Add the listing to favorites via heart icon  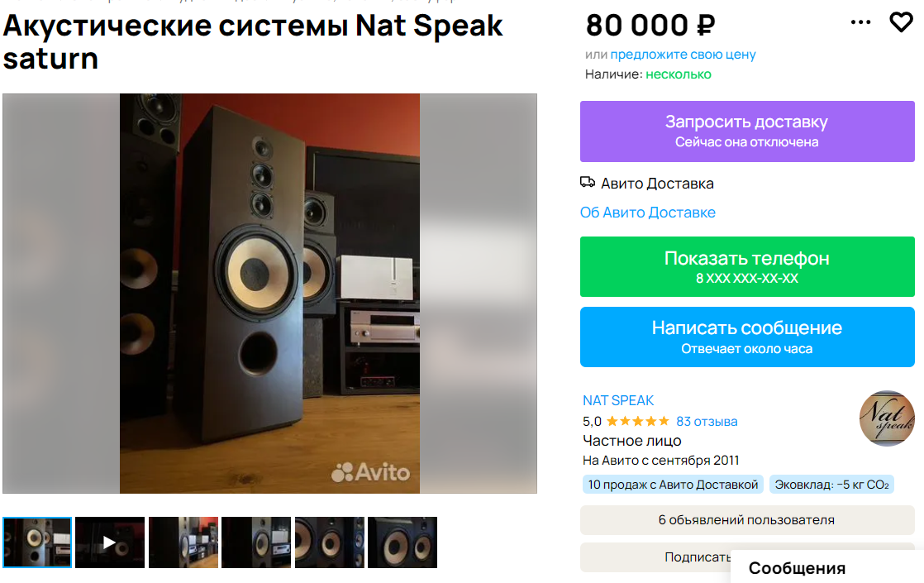(901, 22)
